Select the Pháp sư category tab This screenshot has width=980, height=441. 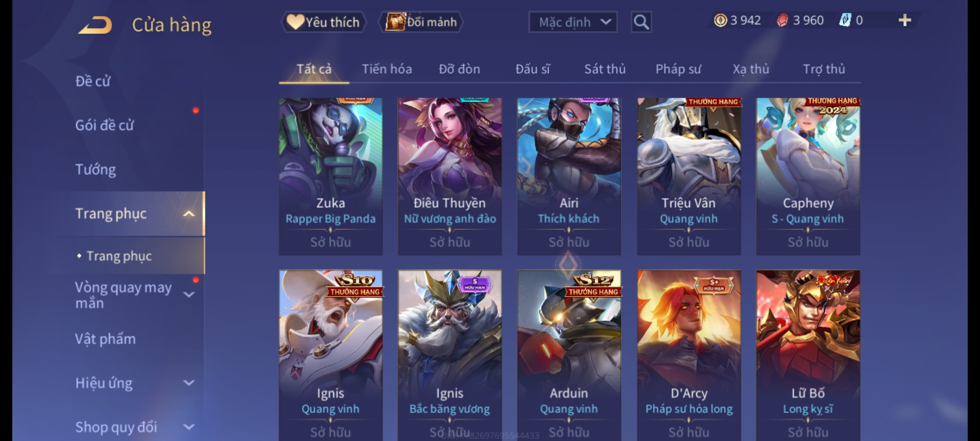click(678, 69)
